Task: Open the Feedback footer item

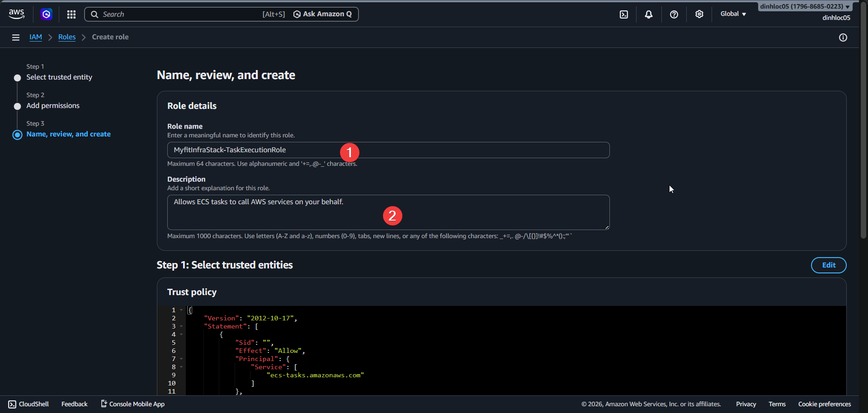Action: [x=74, y=404]
